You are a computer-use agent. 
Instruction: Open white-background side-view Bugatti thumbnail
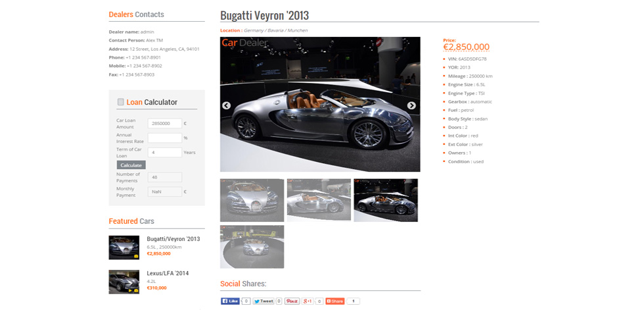coord(319,200)
